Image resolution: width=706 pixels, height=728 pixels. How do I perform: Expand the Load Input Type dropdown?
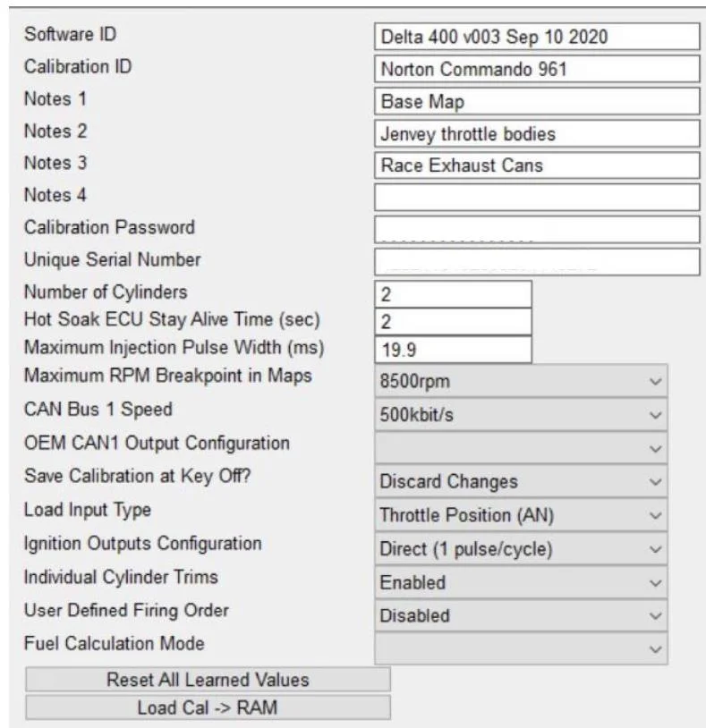[x=520, y=515]
